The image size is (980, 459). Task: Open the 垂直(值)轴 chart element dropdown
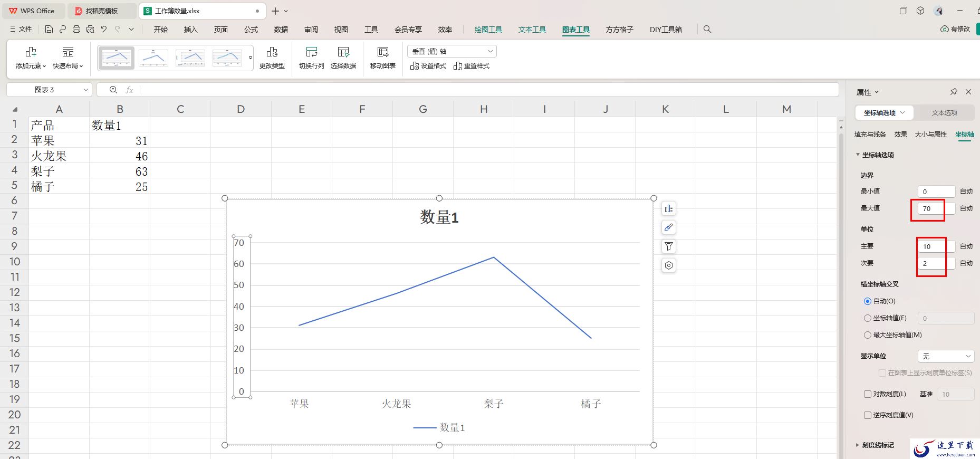[x=452, y=51]
